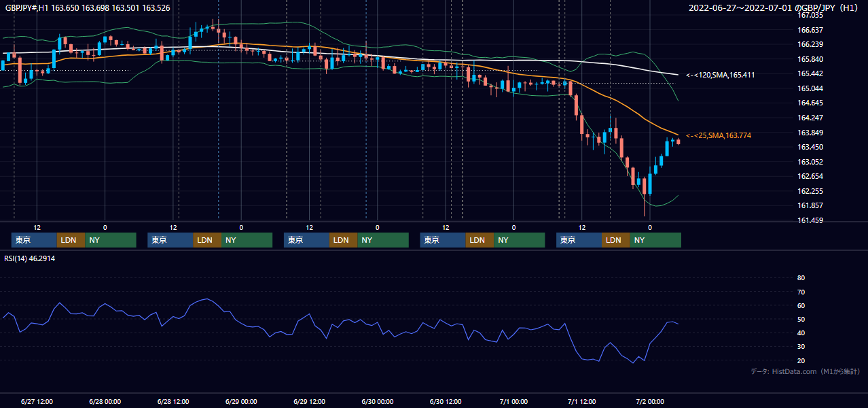The height and width of the screenshot is (408, 868).
Task: Click the 6/27 12:00 time axis label
Action: click(x=37, y=402)
